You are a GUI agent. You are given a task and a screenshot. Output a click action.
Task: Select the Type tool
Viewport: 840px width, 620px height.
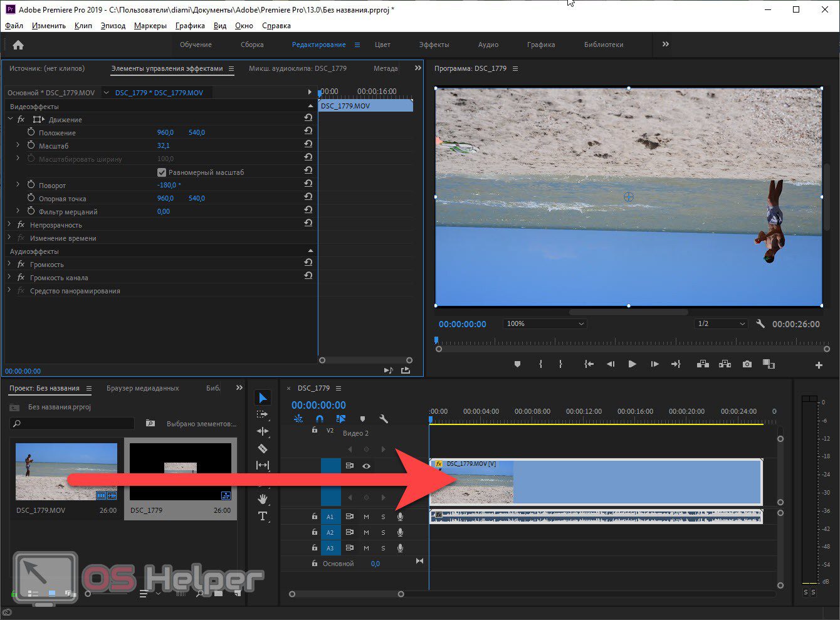click(263, 516)
